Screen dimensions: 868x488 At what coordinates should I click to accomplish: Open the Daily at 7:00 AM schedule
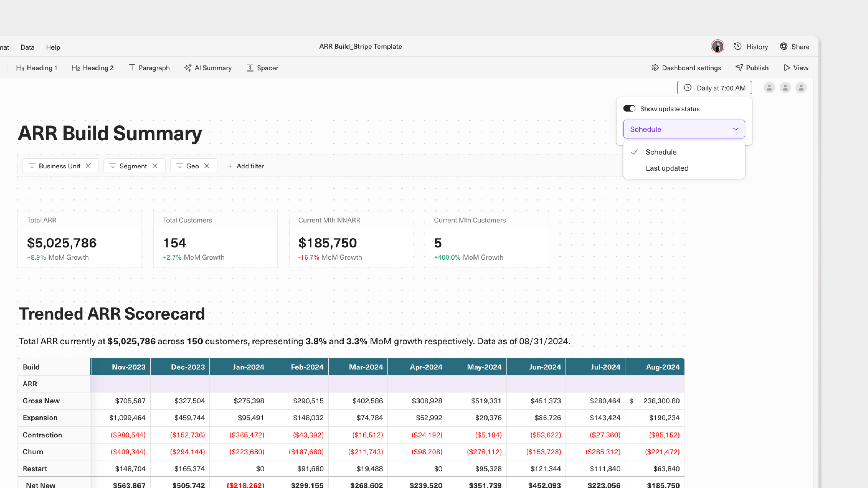coord(714,88)
